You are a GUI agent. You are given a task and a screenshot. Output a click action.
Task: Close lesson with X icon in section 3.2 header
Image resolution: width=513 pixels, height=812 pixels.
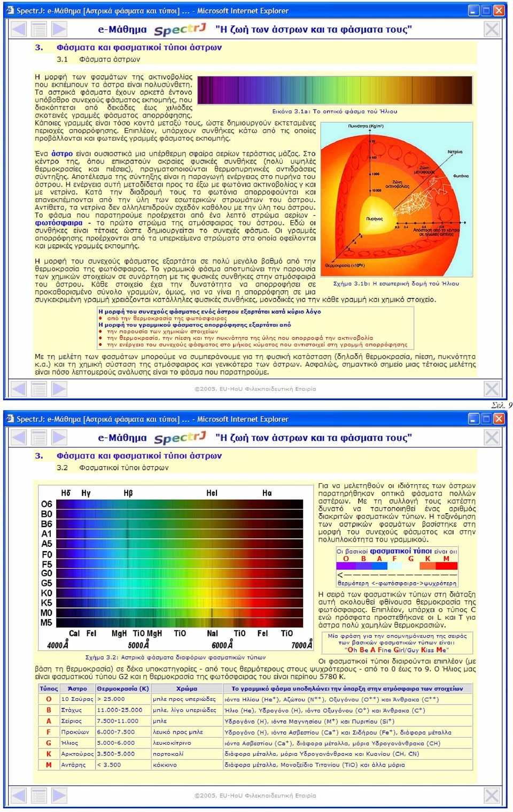pyautogui.click(x=492, y=437)
